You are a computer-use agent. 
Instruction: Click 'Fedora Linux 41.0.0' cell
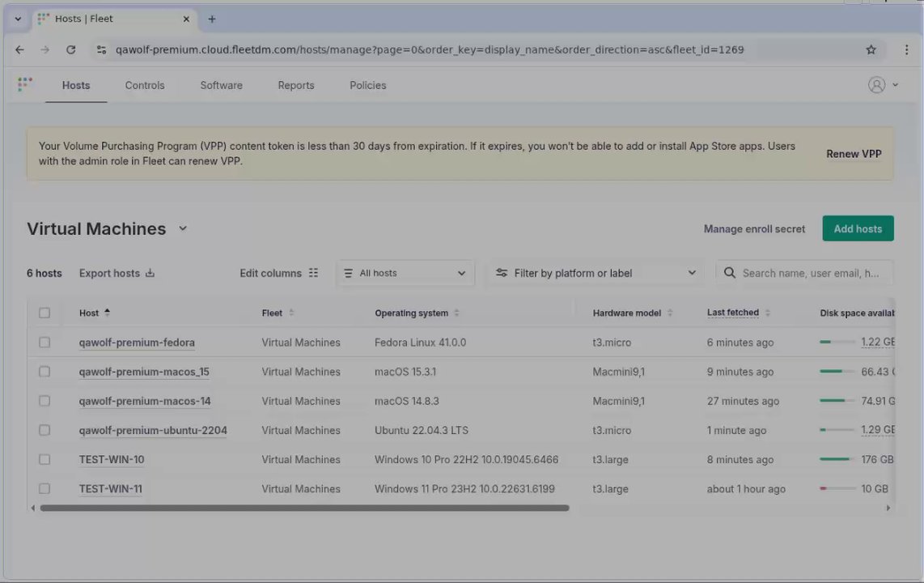pyautogui.click(x=420, y=343)
